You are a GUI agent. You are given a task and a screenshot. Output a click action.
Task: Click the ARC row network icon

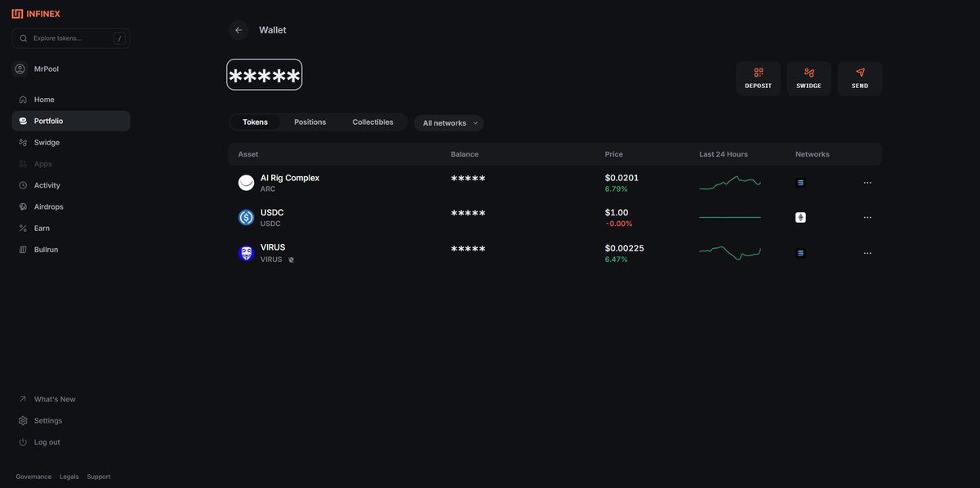point(800,183)
